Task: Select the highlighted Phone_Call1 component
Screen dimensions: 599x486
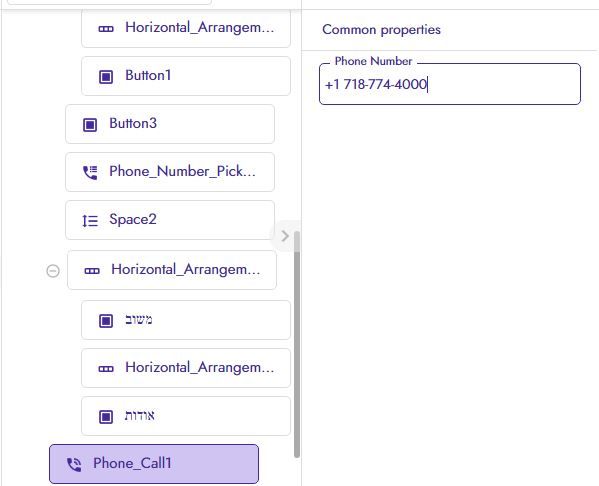Action: [x=154, y=464]
